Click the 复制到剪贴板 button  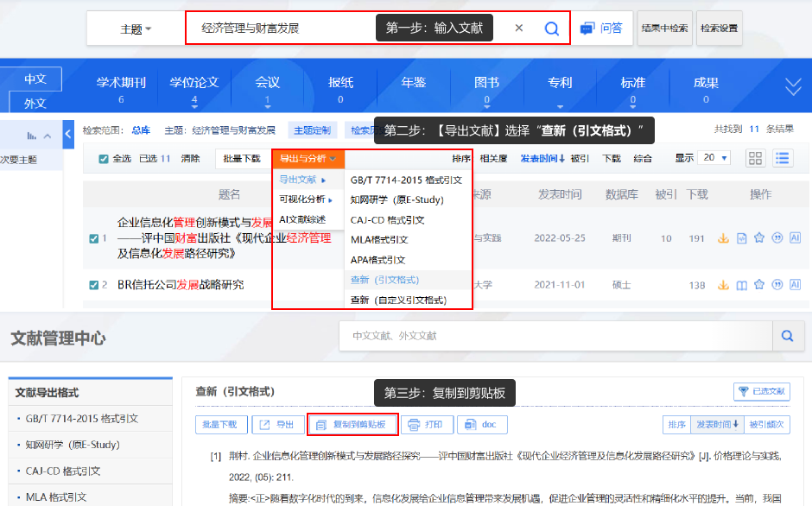click(352, 425)
